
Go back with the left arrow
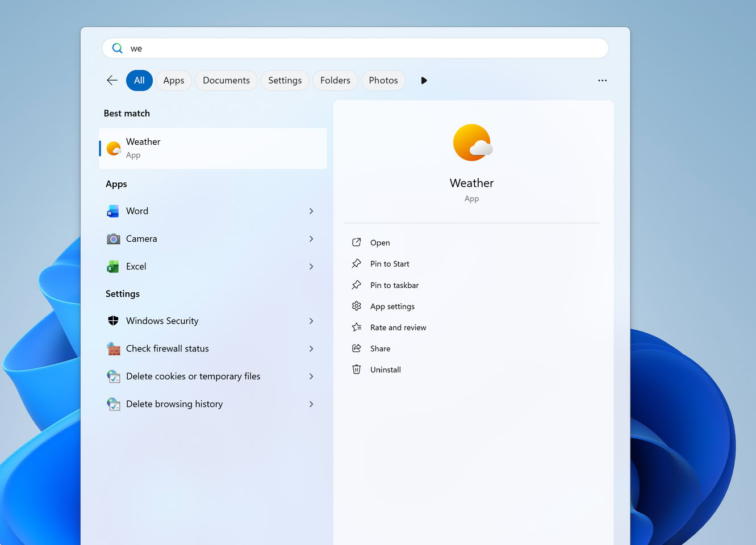(112, 81)
